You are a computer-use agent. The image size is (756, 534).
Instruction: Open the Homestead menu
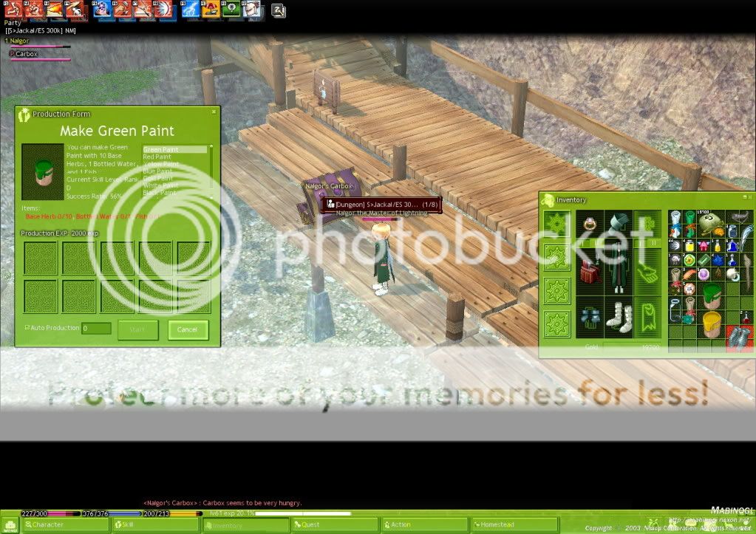[x=514, y=524]
